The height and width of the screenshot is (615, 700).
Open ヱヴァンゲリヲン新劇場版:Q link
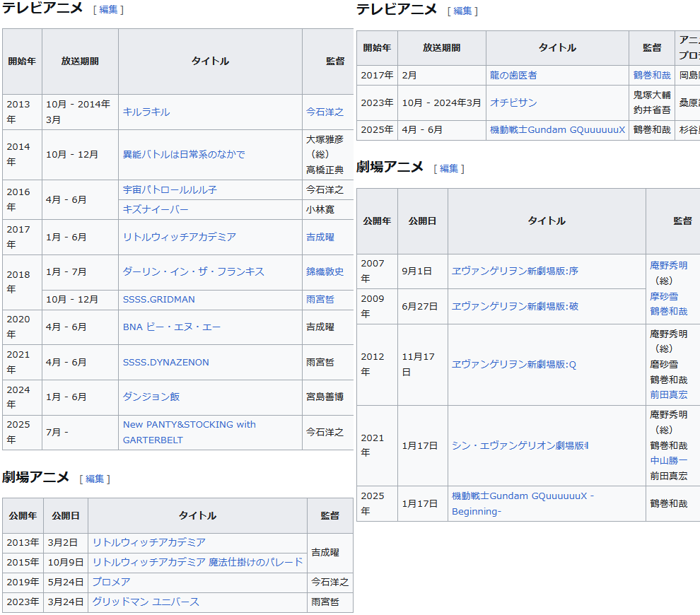coord(514,365)
